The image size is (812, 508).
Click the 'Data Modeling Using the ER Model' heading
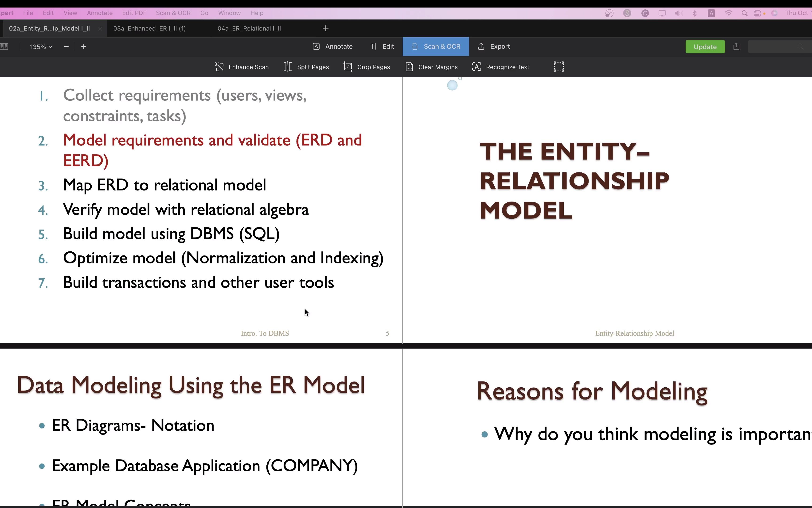coord(191,385)
